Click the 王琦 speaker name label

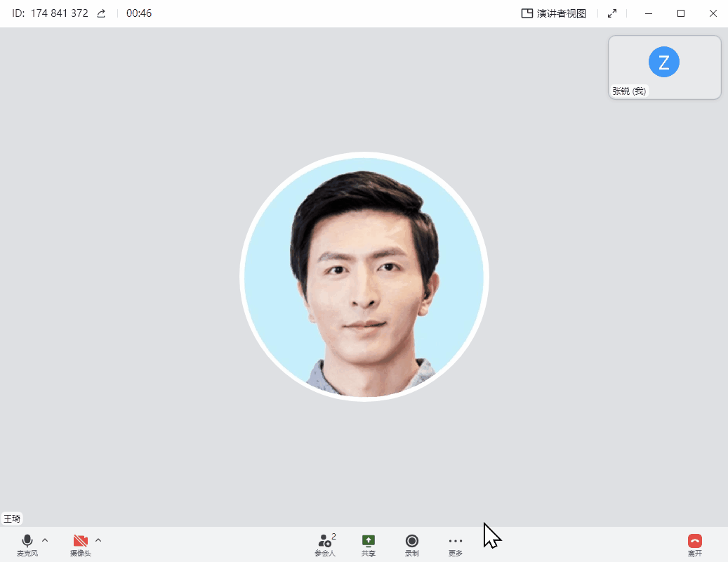click(12, 518)
